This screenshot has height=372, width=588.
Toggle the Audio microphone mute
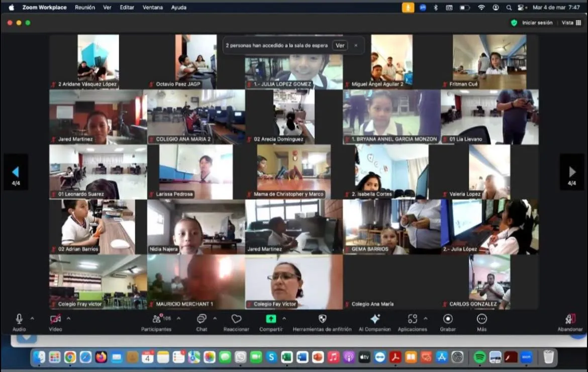click(x=19, y=319)
